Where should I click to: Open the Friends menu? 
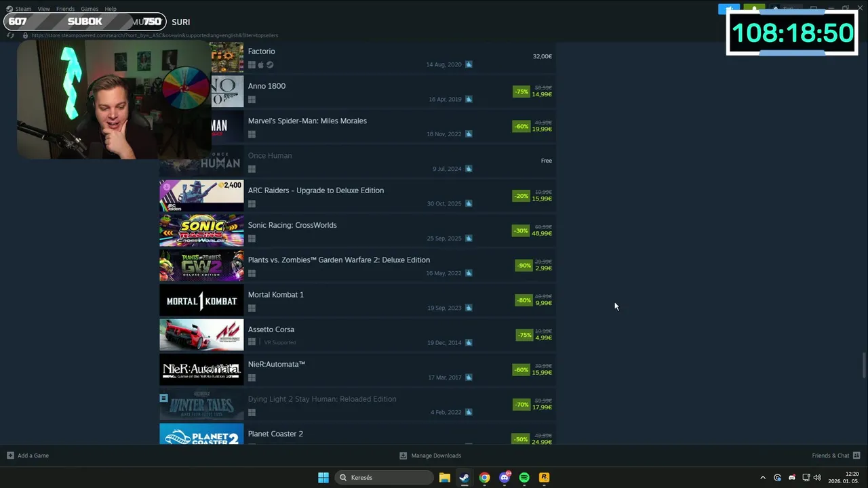point(65,9)
